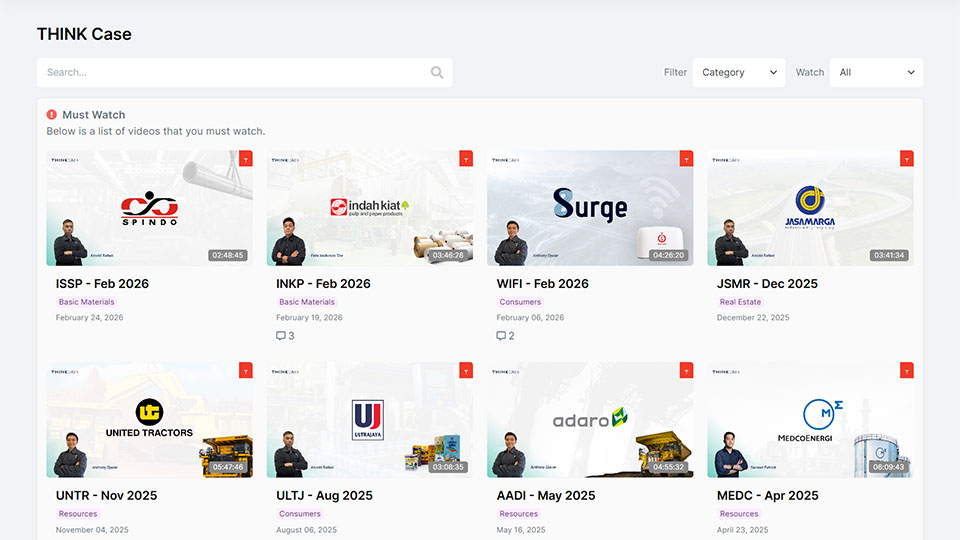The image size is (960, 540).
Task: Select the Real Estate tag under JSMR
Action: (740, 302)
